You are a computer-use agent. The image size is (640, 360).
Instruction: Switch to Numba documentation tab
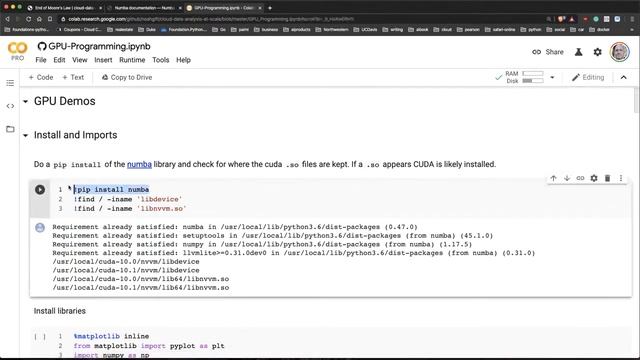pos(144,8)
